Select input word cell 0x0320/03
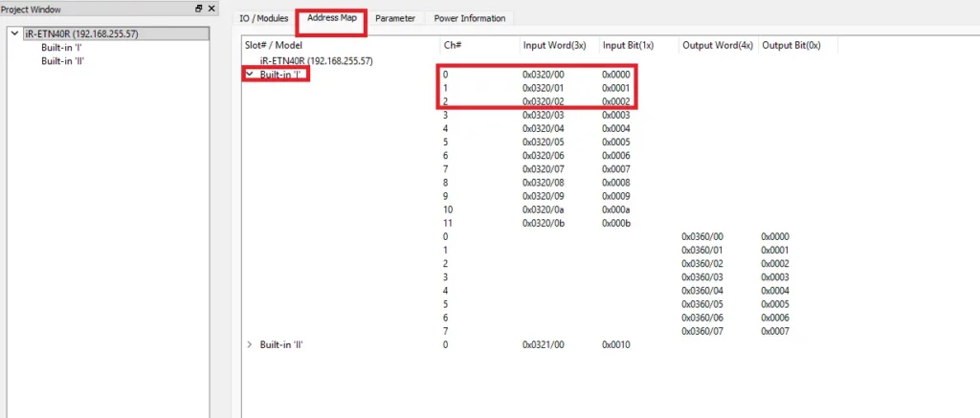Image resolution: width=980 pixels, height=418 pixels. [544, 115]
